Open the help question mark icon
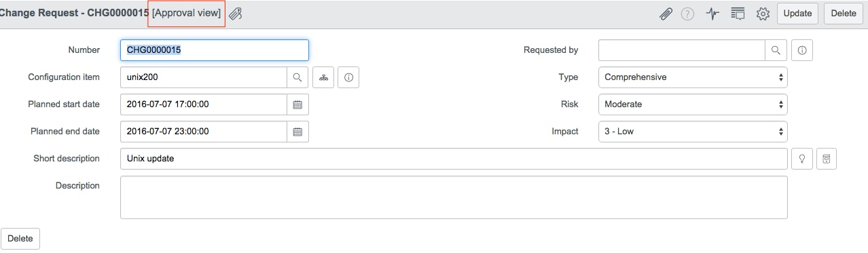 [687, 14]
